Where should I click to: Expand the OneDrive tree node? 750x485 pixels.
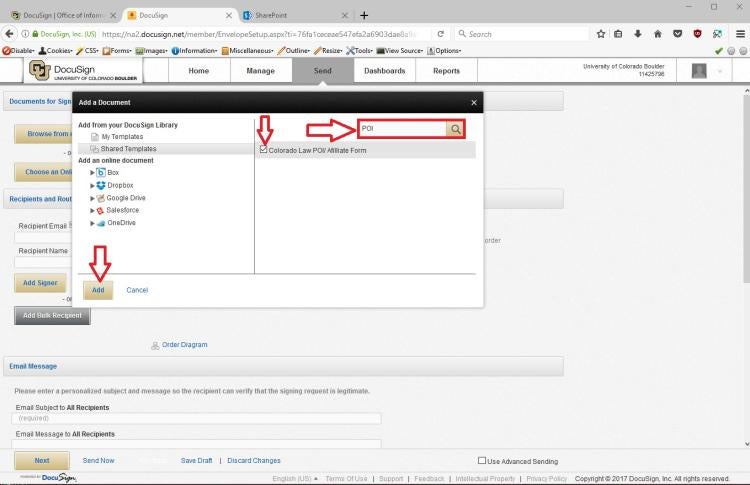tap(92, 223)
